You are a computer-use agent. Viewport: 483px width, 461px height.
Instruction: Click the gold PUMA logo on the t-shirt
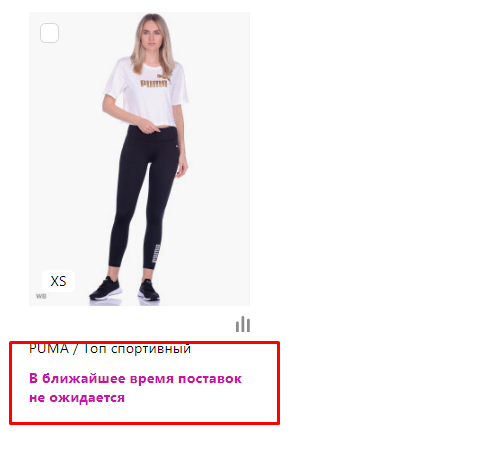pyautogui.click(x=153, y=83)
